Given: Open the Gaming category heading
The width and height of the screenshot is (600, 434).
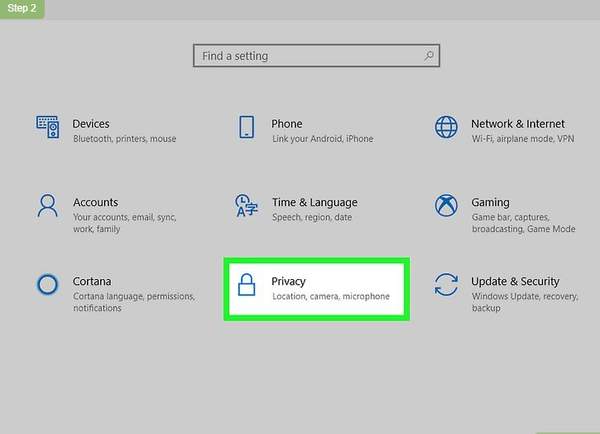Looking at the screenshot, I should click(490, 202).
